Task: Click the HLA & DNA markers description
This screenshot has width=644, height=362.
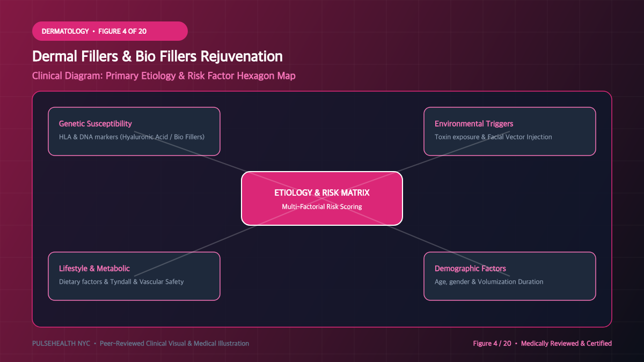Action: pos(132,137)
